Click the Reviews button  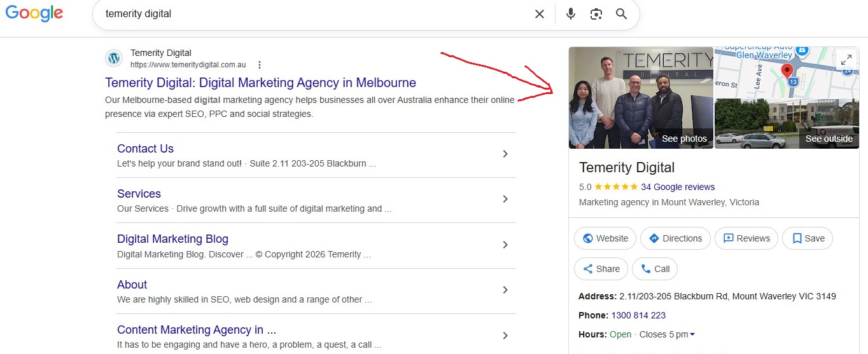tap(746, 238)
